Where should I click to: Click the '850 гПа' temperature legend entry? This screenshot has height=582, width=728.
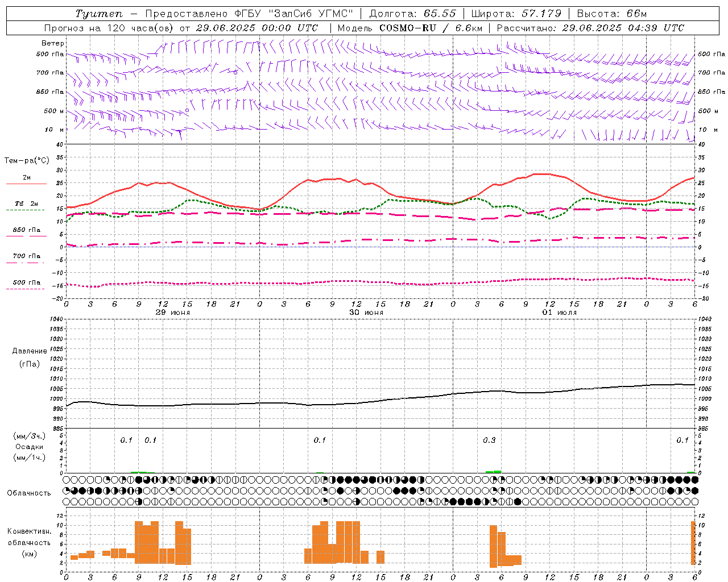pyautogui.click(x=26, y=230)
